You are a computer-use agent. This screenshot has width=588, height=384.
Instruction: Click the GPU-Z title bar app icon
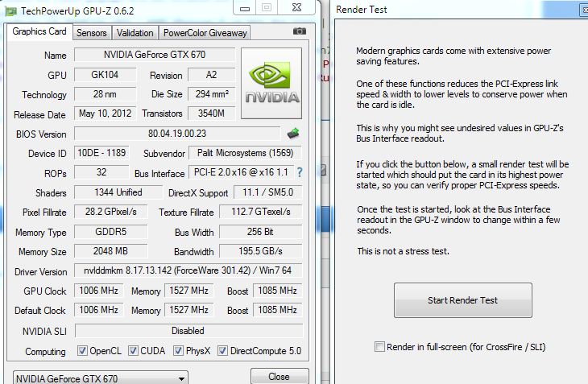tap(11, 10)
